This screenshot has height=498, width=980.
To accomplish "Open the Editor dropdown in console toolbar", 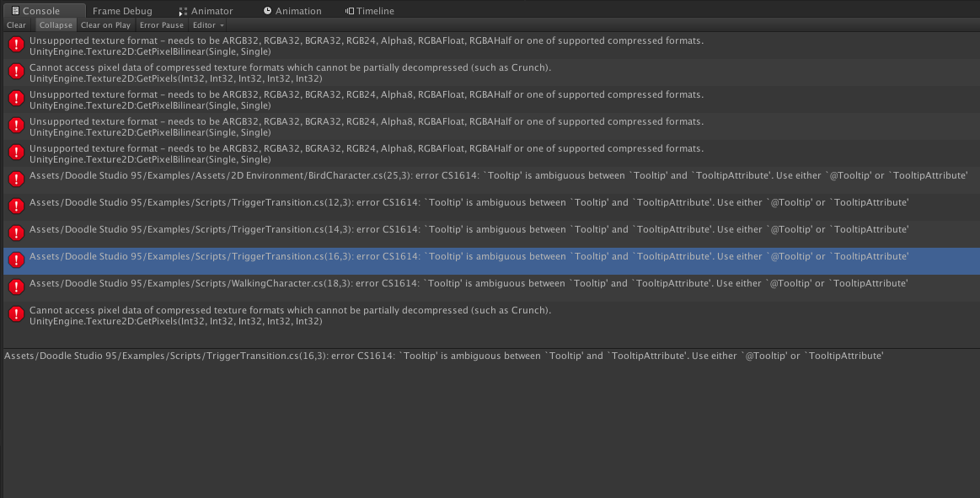I will click(207, 25).
